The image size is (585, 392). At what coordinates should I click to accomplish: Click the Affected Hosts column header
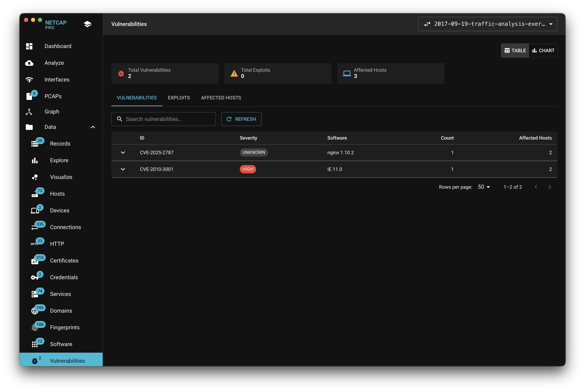(535, 138)
